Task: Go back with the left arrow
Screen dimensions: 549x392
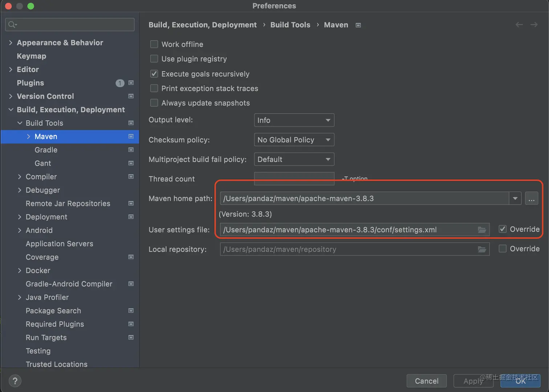Action: pyautogui.click(x=519, y=25)
